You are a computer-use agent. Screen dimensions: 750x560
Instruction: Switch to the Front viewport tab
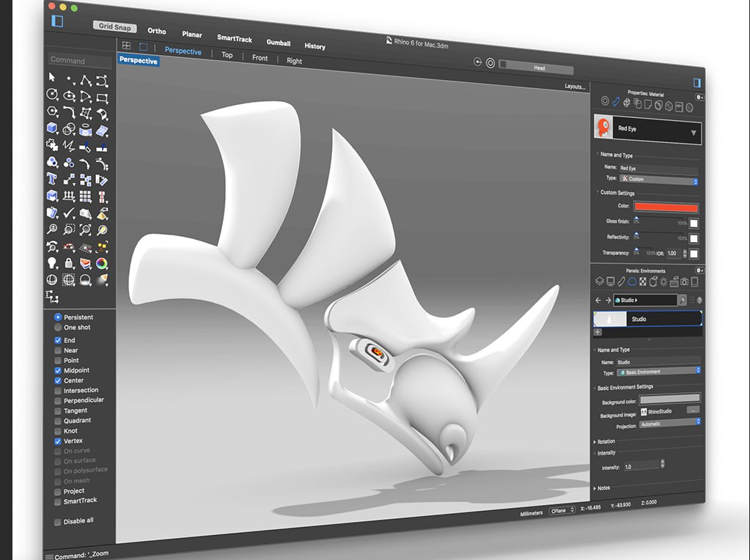[260, 58]
